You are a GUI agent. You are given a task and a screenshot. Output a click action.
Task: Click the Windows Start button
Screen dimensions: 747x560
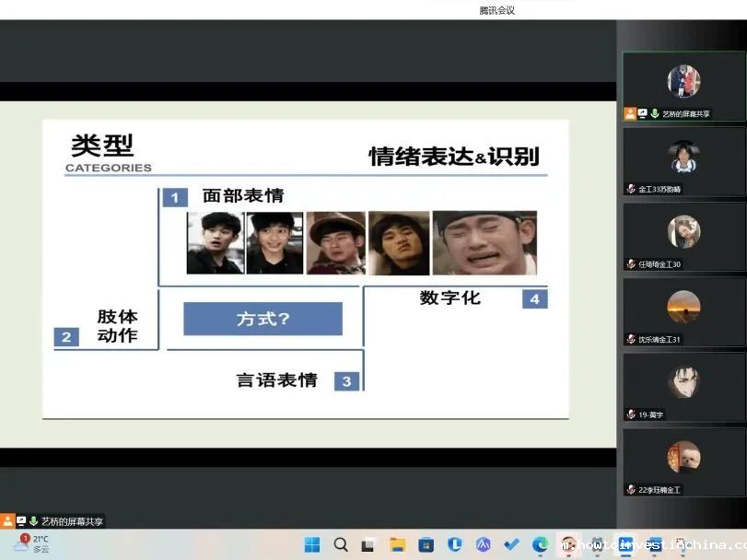tap(312, 544)
